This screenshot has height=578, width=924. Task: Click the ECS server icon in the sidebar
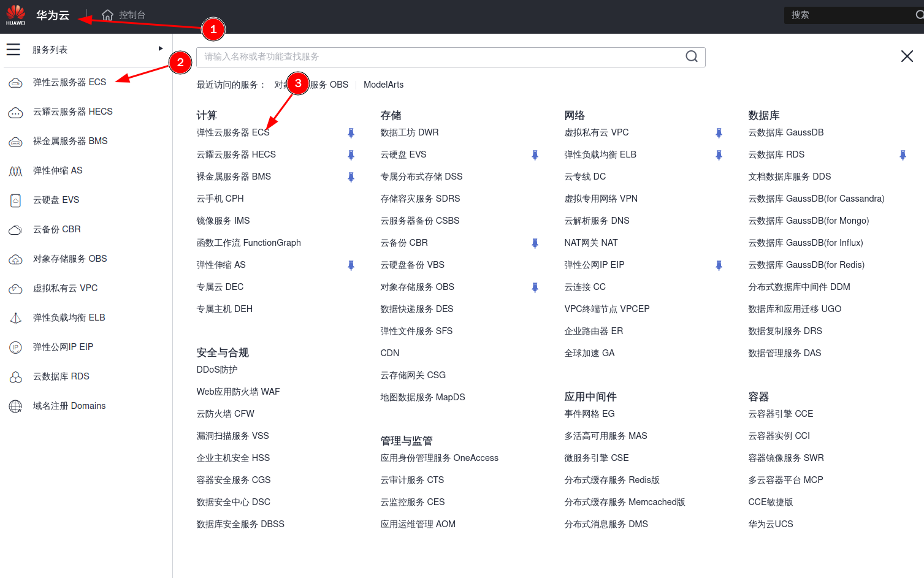coord(15,82)
